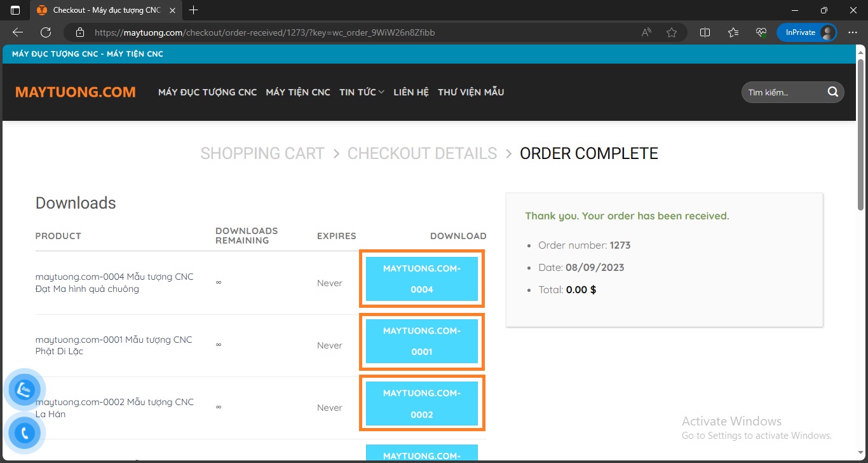The height and width of the screenshot is (463, 868).
Task: Restore down the browser window
Action: click(x=824, y=10)
